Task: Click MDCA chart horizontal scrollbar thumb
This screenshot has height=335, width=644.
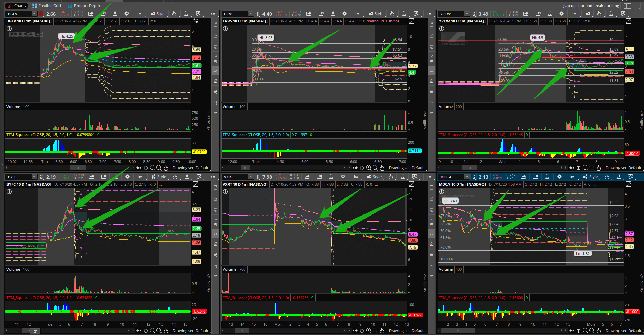Action: (458, 331)
